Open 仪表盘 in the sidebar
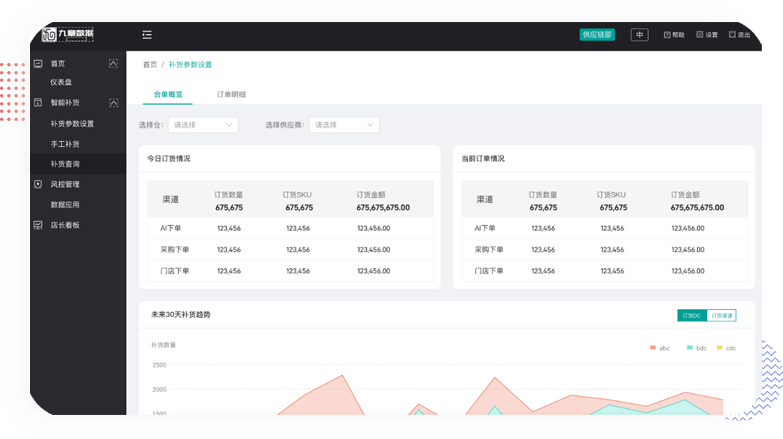This screenshot has height=439, width=783. (x=61, y=82)
